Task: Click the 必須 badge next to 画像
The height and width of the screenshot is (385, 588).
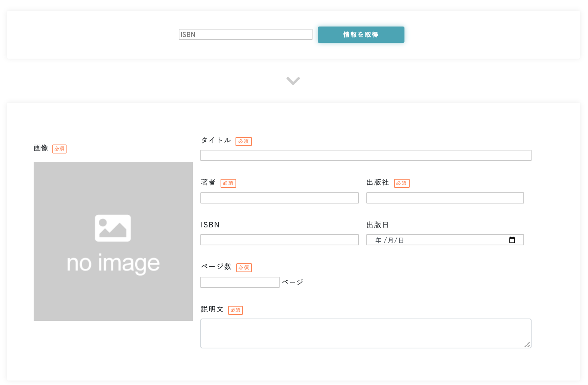Action: 59,149
